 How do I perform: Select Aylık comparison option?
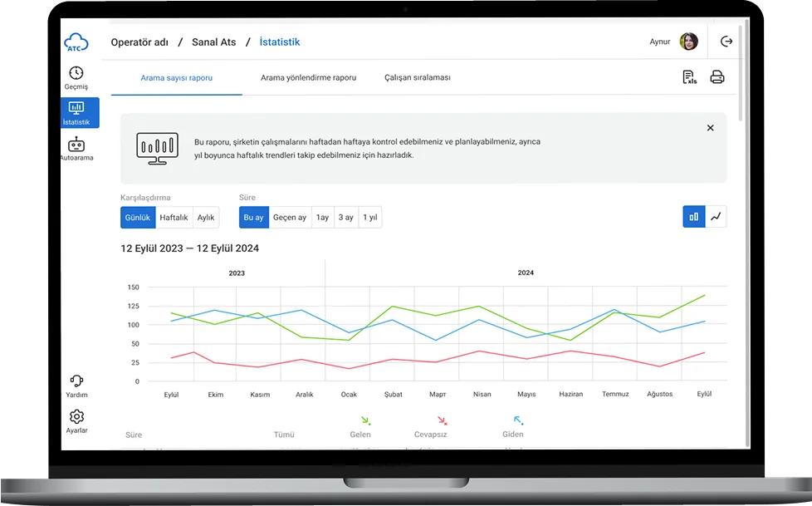(x=206, y=217)
